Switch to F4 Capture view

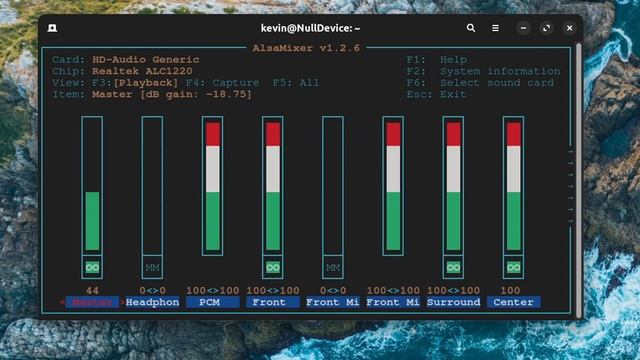pyautogui.click(x=222, y=83)
